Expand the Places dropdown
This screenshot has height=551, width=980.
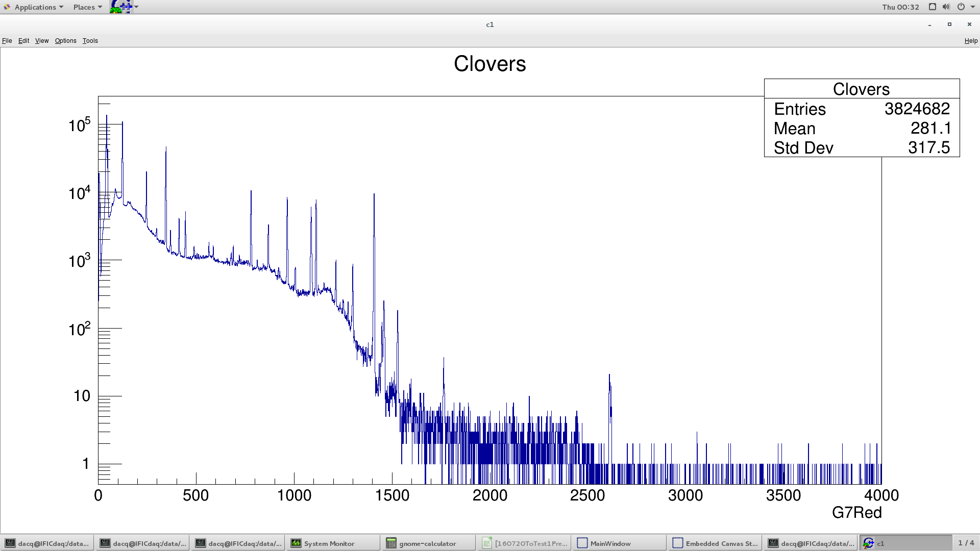pos(87,7)
